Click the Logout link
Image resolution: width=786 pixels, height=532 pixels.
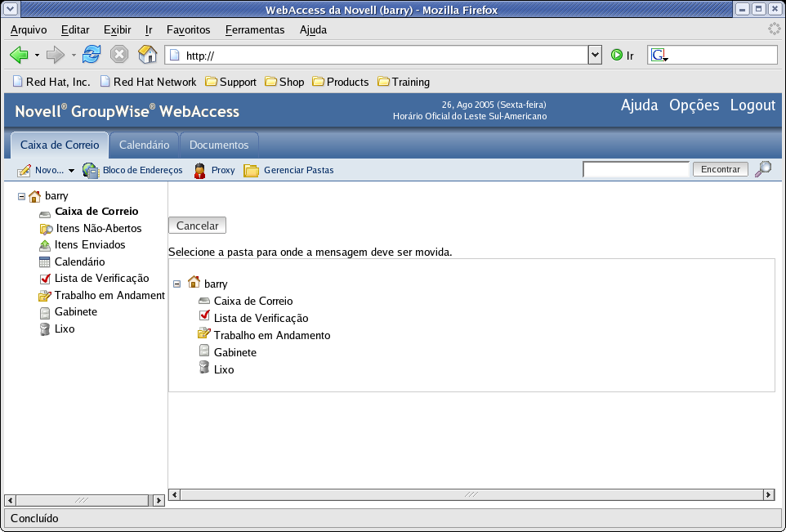753,105
